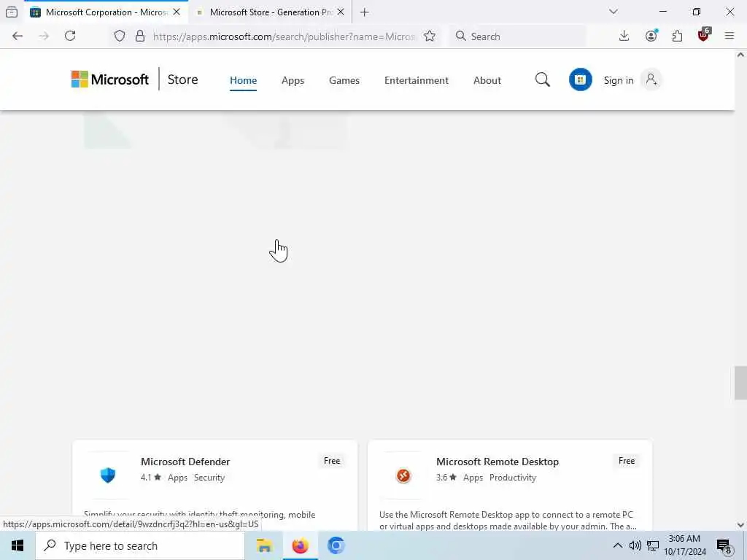This screenshot has height=560, width=747.
Task: Focus the Firefox Search box
Action: (517, 36)
